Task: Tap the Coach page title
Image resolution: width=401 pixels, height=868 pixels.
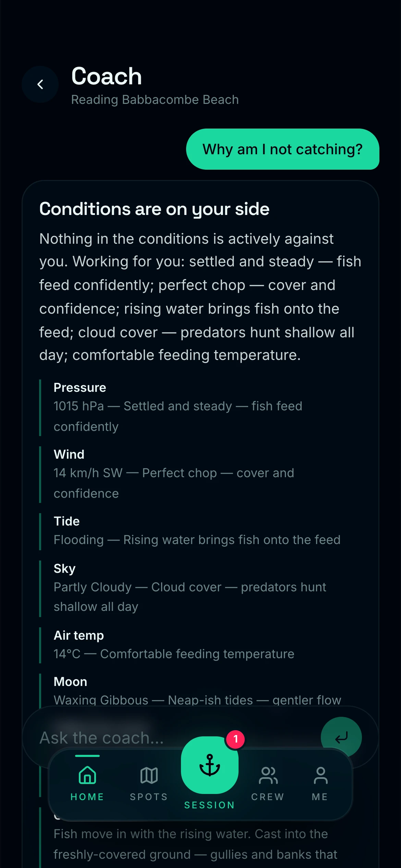Action: (x=107, y=76)
